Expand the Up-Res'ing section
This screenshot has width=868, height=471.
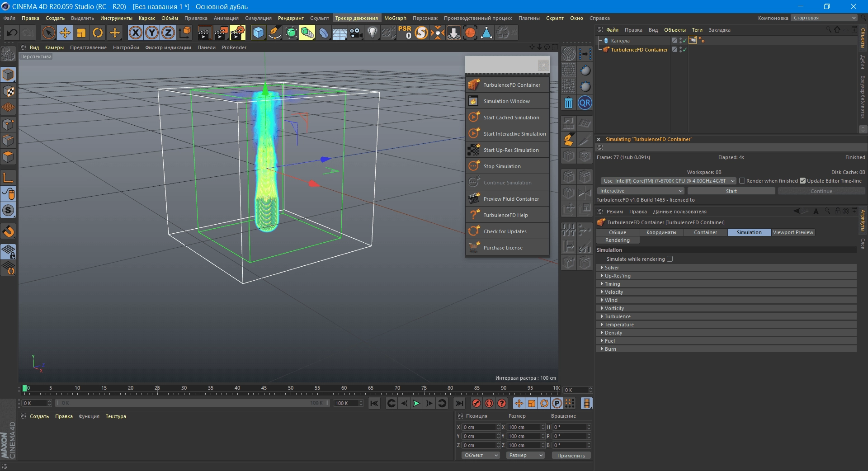point(726,276)
